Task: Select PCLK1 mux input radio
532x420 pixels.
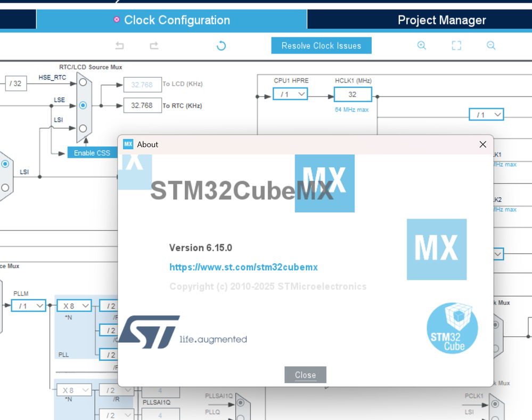Action: point(495,404)
